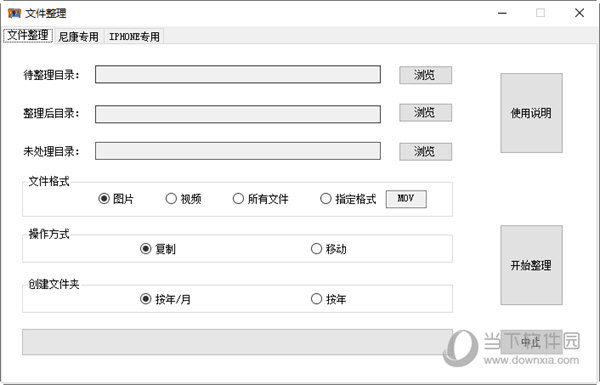This screenshot has height=385, width=600.
Task: Browse for the 待整理目录 folder
Action: pyautogui.click(x=426, y=75)
